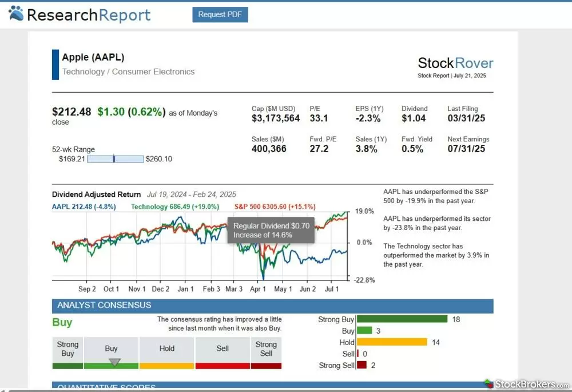Click the green Buy consensus rating text

(x=62, y=322)
